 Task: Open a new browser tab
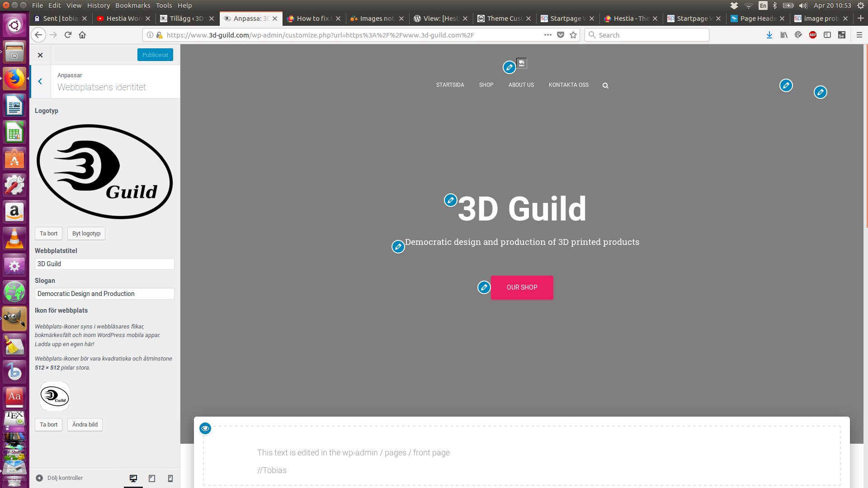[861, 18]
